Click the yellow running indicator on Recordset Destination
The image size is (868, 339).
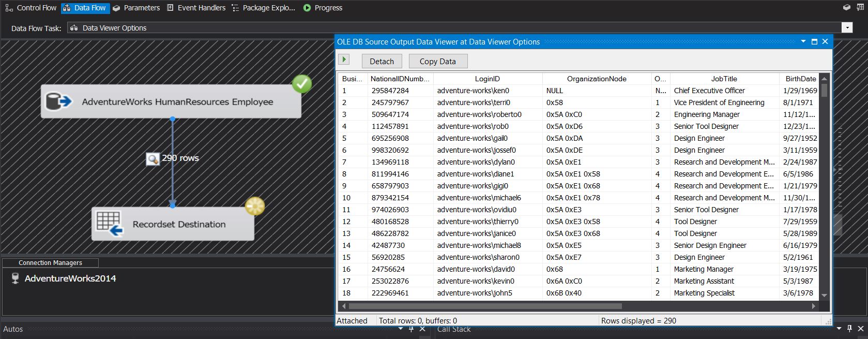[x=255, y=206]
